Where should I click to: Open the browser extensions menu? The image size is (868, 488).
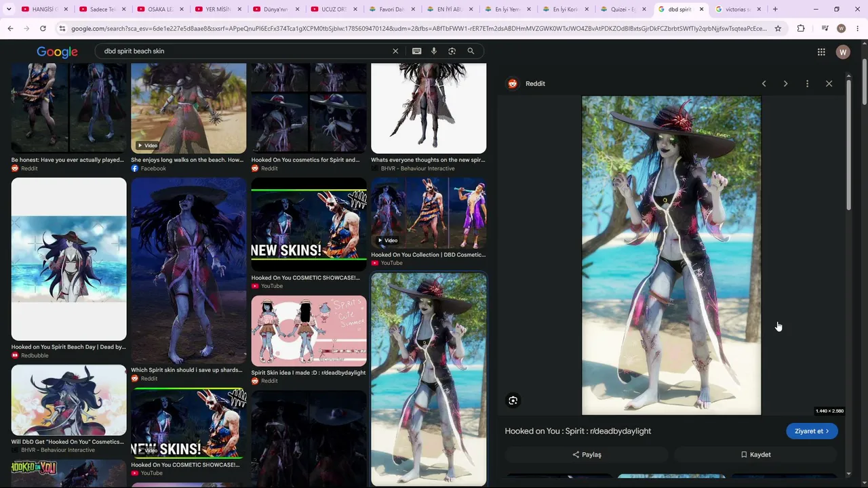point(801,28)
